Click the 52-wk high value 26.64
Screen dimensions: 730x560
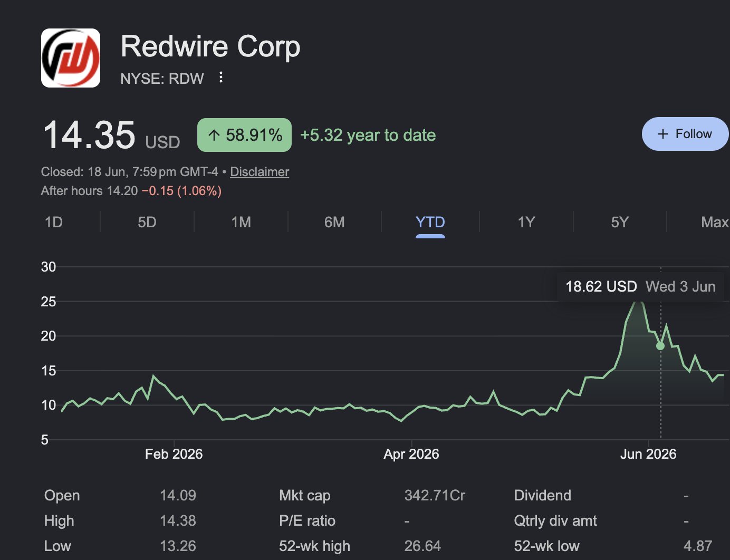[422, 546]
